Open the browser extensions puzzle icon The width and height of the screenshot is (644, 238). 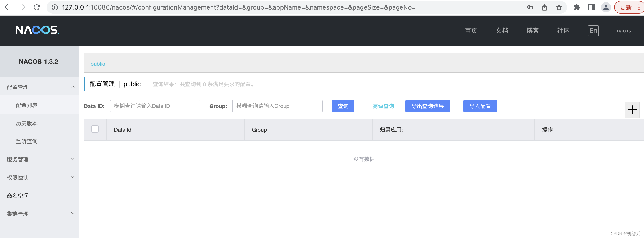[x=577, y=7]
